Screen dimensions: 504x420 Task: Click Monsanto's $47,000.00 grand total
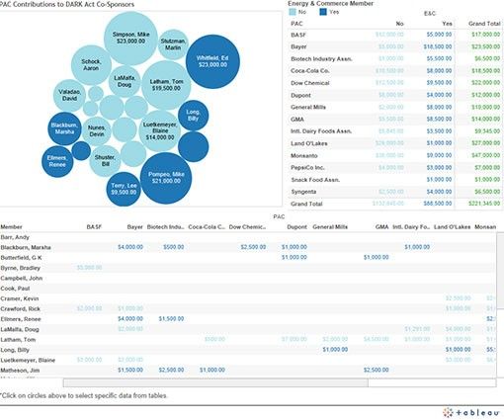point(485,155)
